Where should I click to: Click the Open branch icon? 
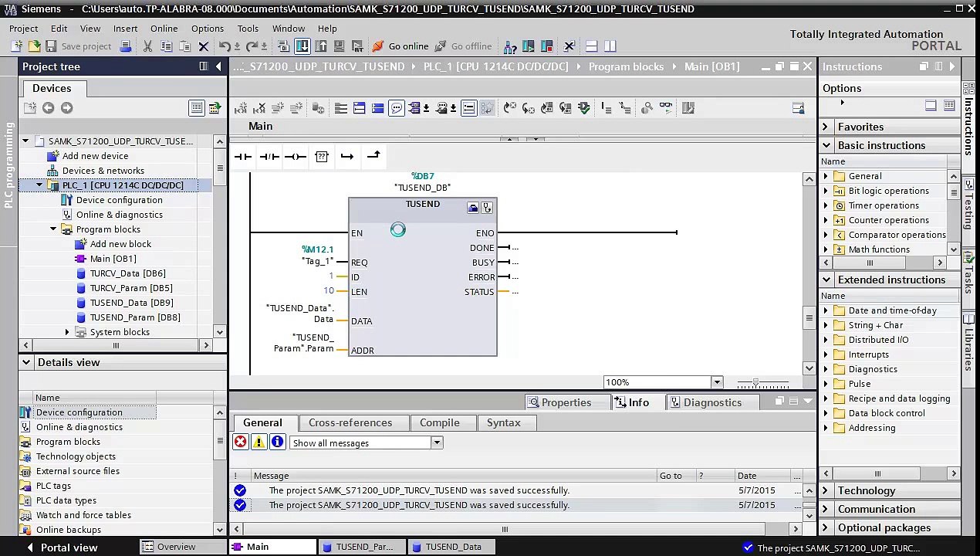coord(347,157)
